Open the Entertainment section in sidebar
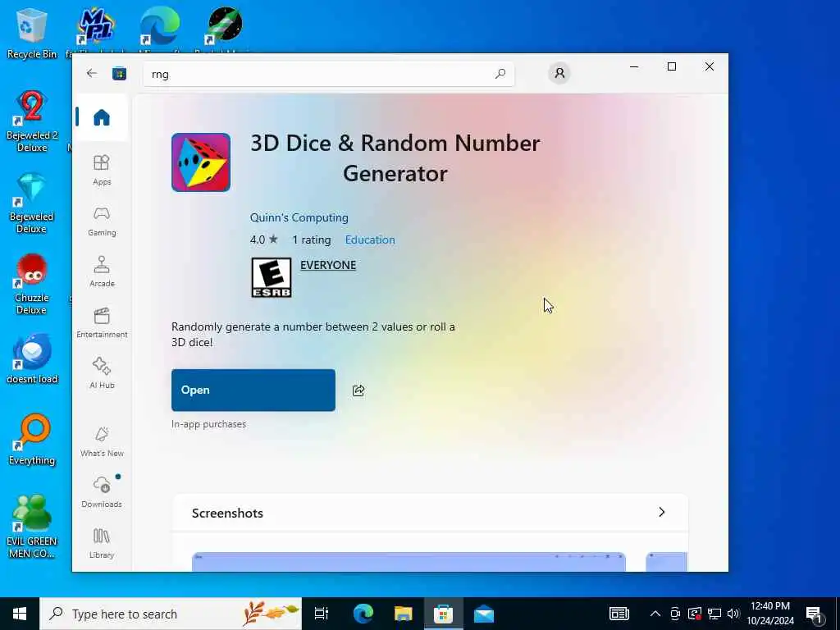This screenshot has width=840, height=630. point(101,322)
